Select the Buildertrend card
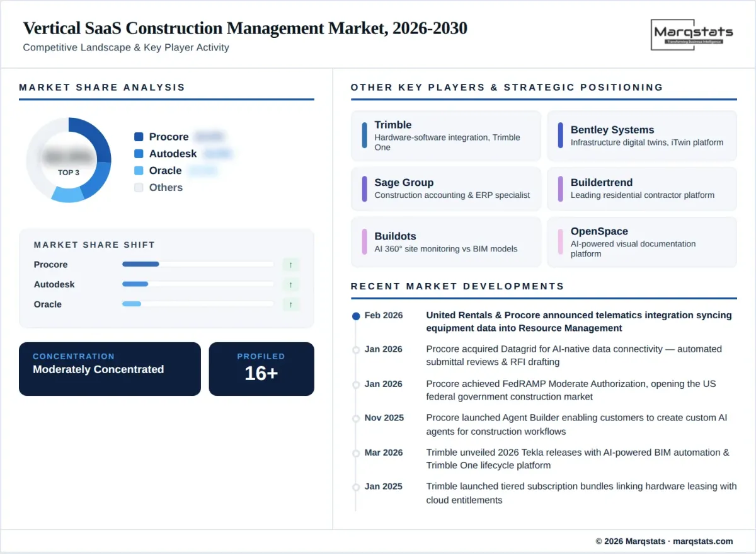756x554 pixels. pos(641,188)
